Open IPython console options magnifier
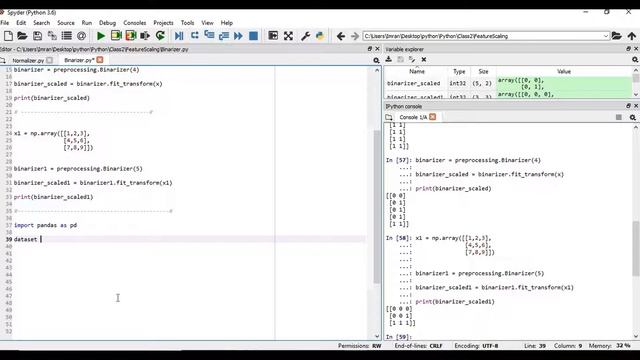This screenshot has width=640, height=360. coord(633,118)
